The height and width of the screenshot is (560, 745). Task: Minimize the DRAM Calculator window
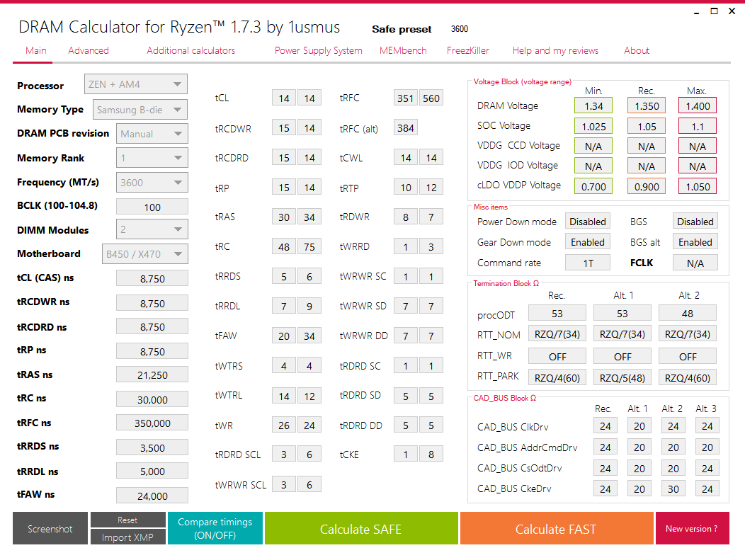697,12
